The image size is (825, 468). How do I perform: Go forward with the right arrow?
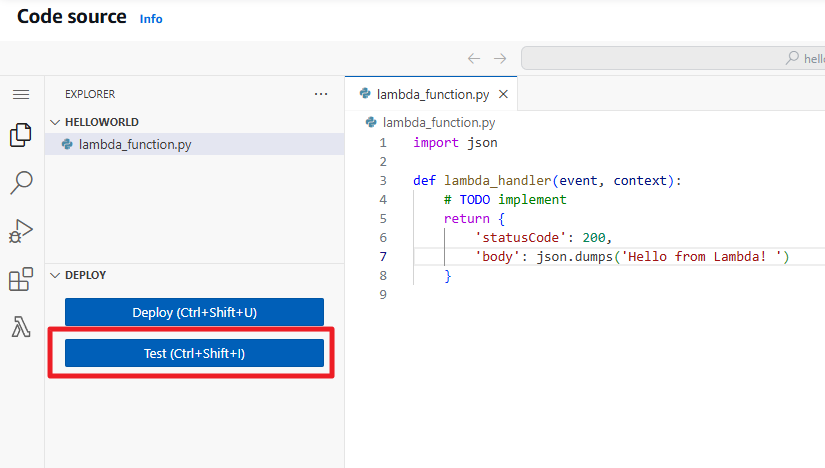500,58
